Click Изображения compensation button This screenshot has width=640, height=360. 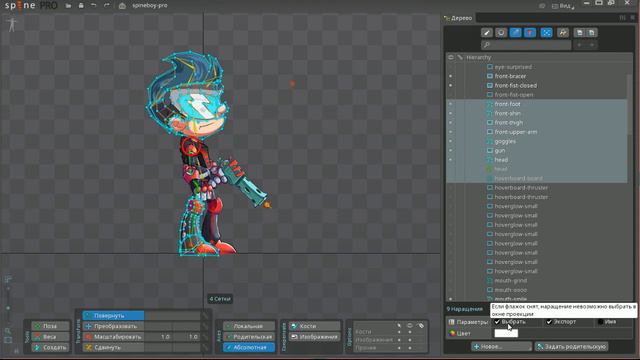pos(315,337)
